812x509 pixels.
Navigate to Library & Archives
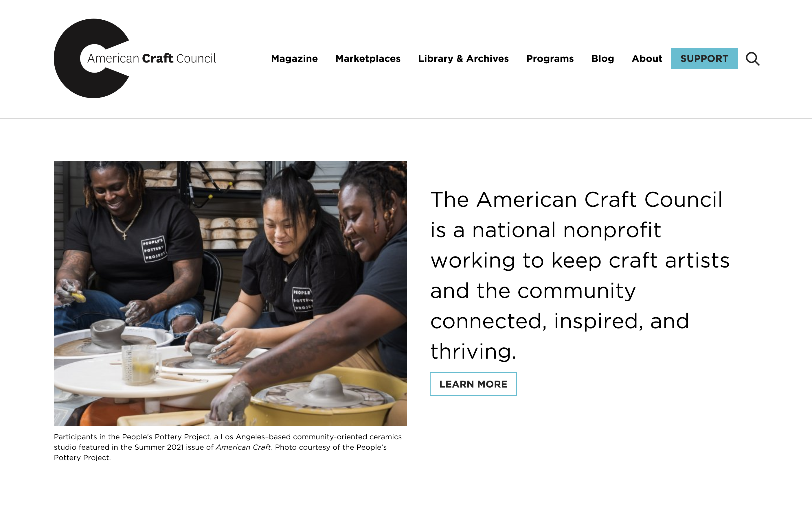pyautogui.click(x=464, y=59)
